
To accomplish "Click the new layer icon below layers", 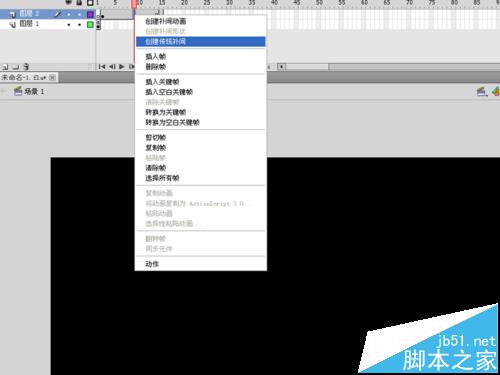I will point(5,67).
